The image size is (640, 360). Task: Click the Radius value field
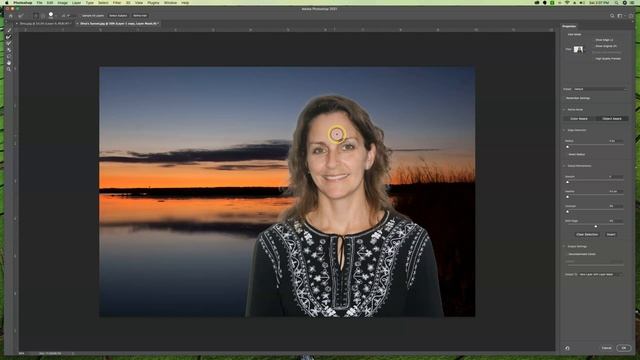(616, 141)
